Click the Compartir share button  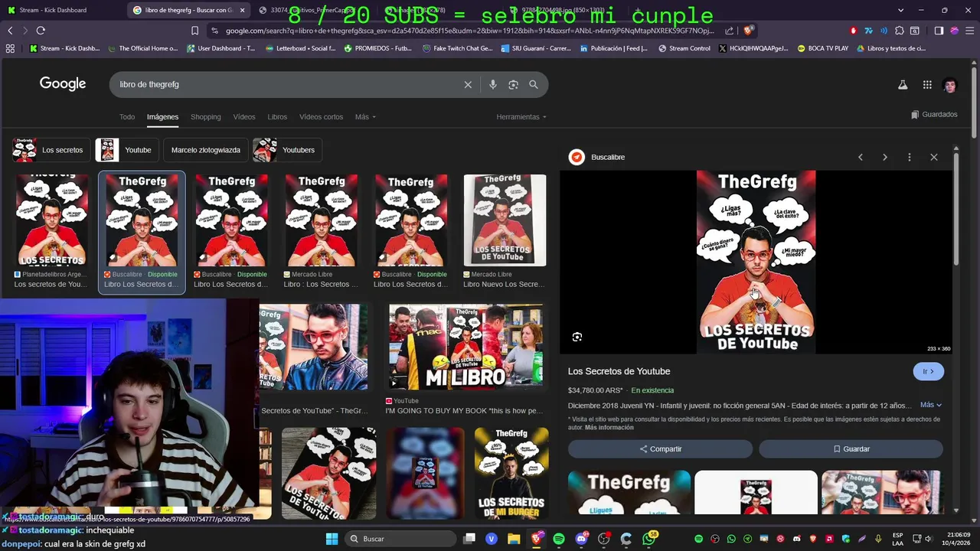click(x=660, y=449)
